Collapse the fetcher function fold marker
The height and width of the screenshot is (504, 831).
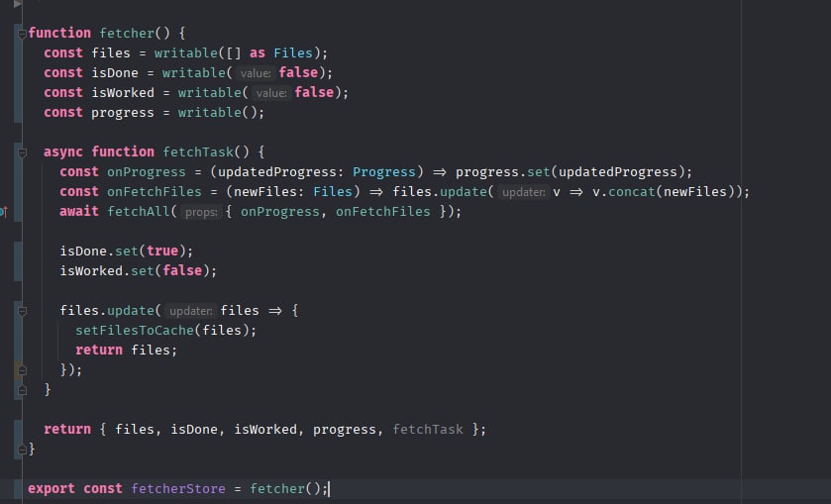22,35
